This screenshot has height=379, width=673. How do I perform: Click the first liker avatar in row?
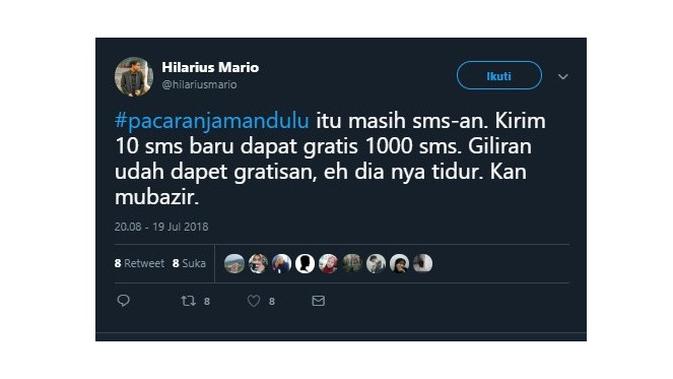click(x=234, y=264)
